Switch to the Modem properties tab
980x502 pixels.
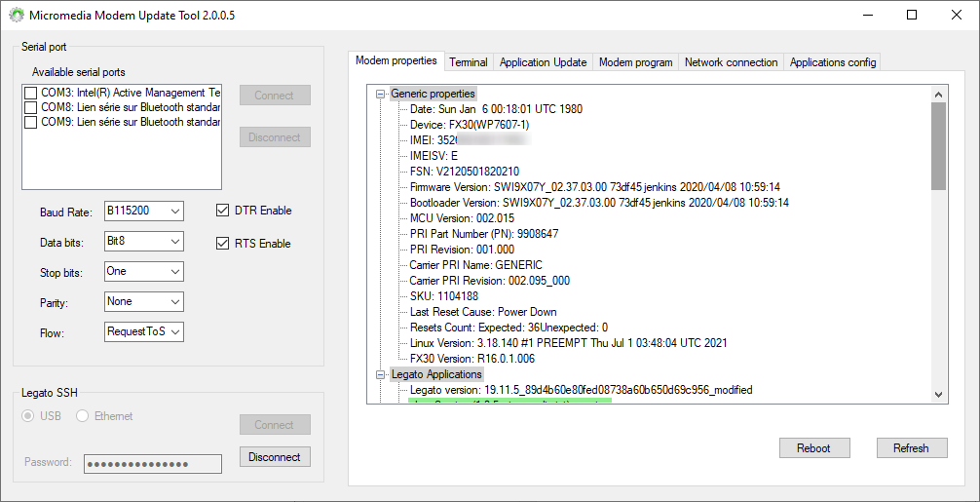coord(396,60)
